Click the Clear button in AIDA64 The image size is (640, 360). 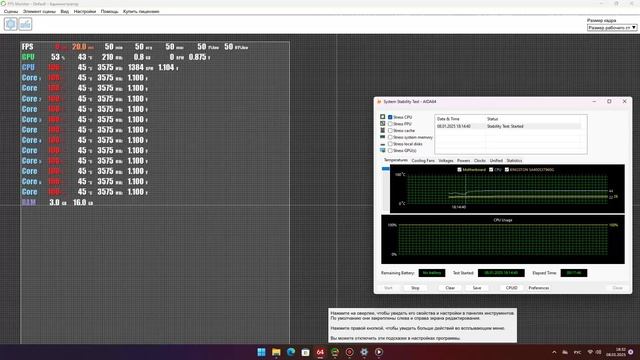[x=450, y=288]
